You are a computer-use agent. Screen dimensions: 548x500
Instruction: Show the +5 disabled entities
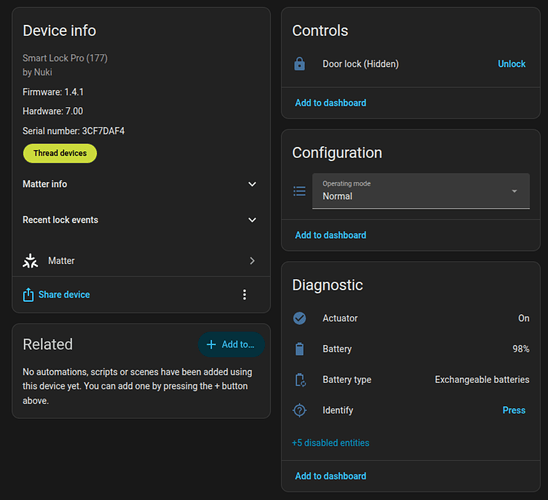tap(331, 443)
